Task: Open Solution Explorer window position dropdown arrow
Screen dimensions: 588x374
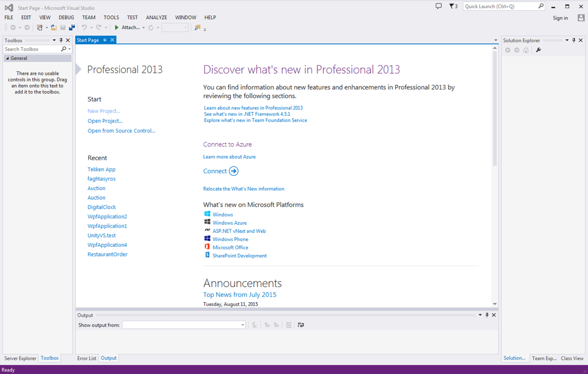Action: click(567, 40)
